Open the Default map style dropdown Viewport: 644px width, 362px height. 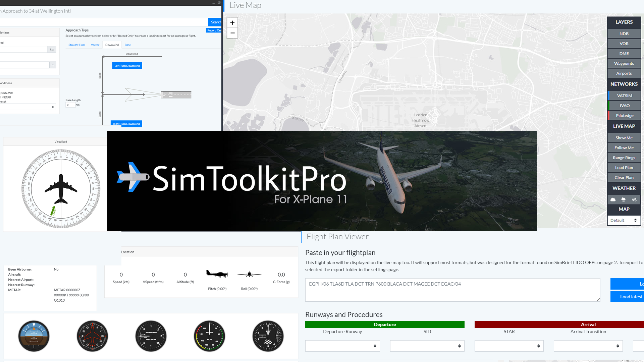click(624, 220)
